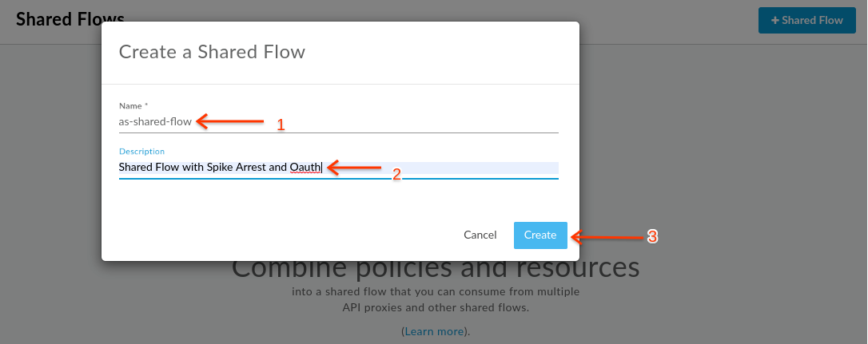The image size is (868, 344).
Task: Click the dimmed backdrop outside the dialog
Action: click(719, 166)
